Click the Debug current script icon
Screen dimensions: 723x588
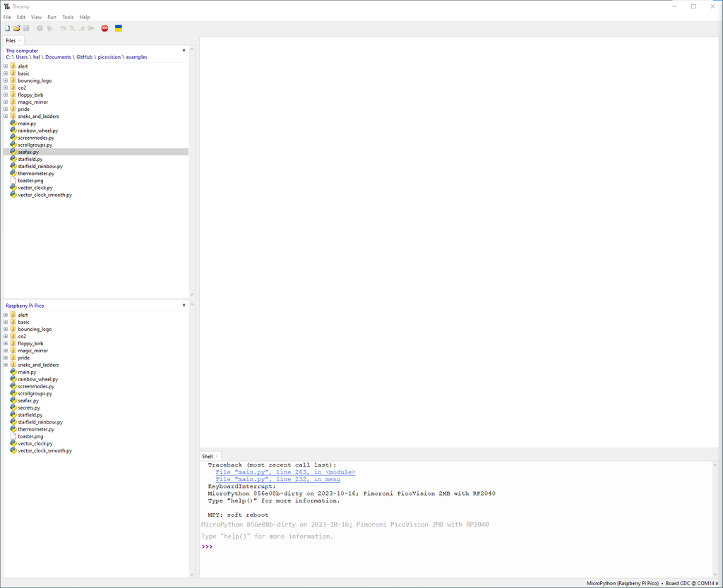point(49,28)
